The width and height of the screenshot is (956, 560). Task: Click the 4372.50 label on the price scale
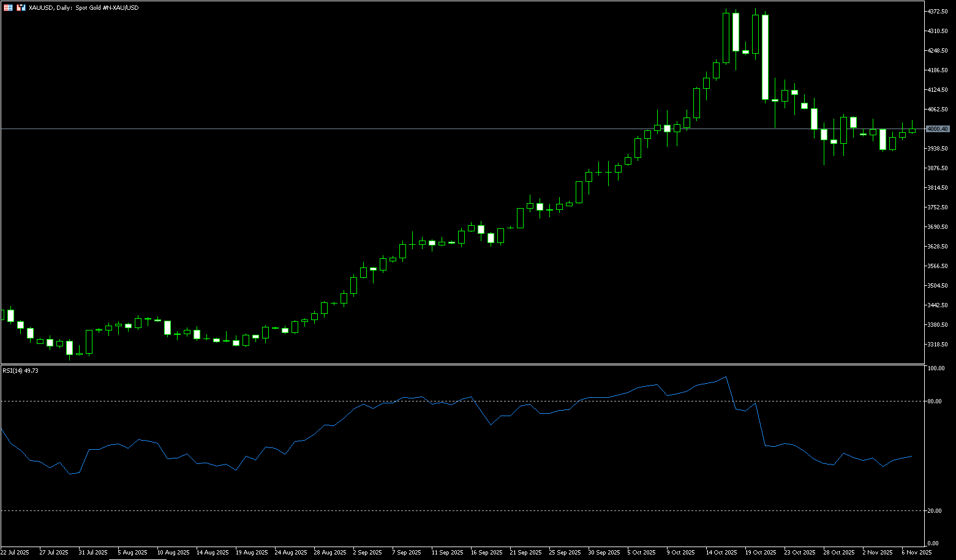tap(938, 12)
